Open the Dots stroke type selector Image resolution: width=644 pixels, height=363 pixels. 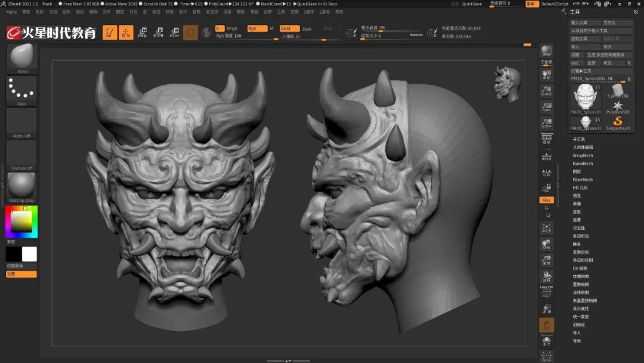tap(22, 91)
